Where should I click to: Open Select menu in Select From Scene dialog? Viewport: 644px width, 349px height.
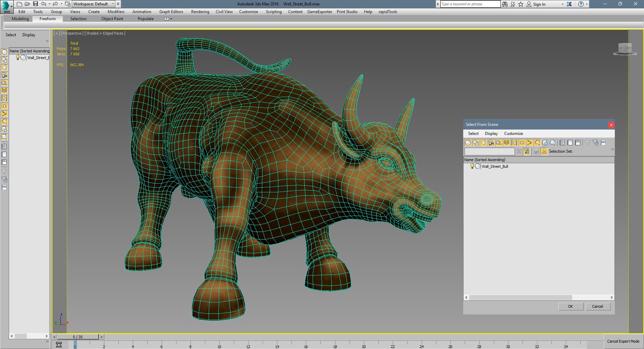click(x=473, y=134)
